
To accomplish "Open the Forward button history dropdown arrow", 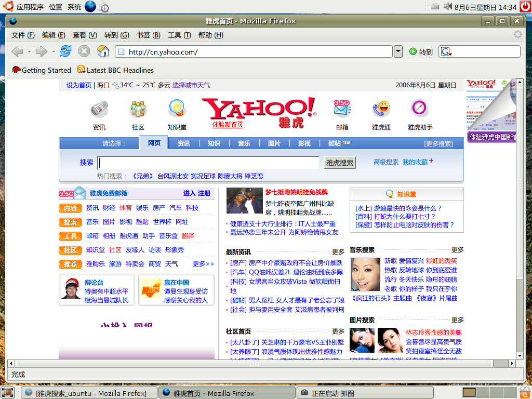I will [54, 51].
